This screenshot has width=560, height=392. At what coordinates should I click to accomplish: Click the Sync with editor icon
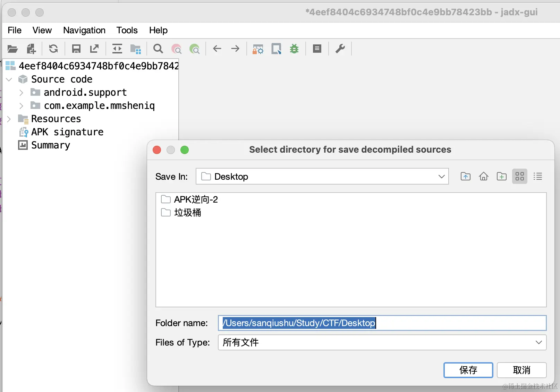point(117,49)
